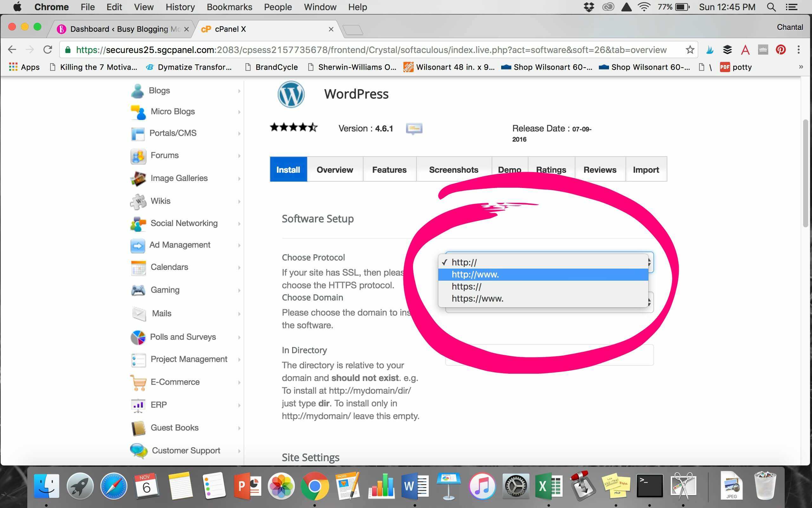Switch to the Features tab

(x=389, y=169)
